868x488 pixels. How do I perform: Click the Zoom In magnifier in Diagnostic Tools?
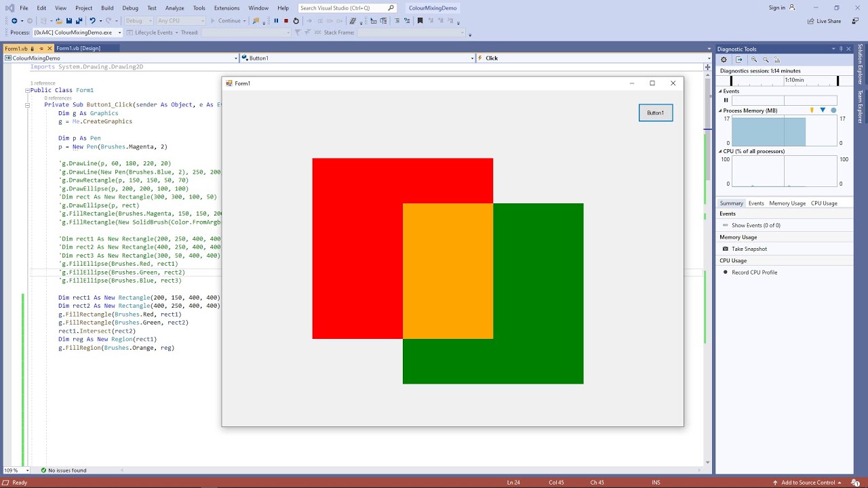tap(754, 60)
